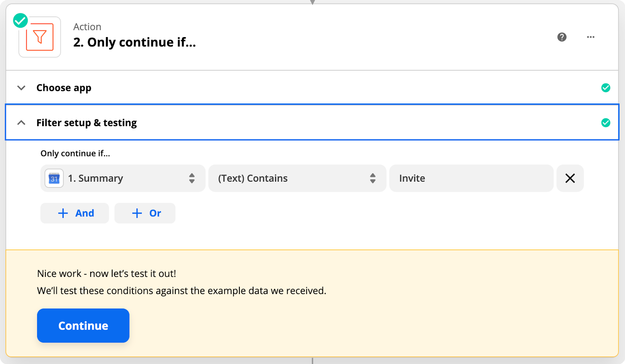Viewport: 625px width, 364px height.
Task: Click the 'Nice work - now let's test' text
Action: [107, 273]
